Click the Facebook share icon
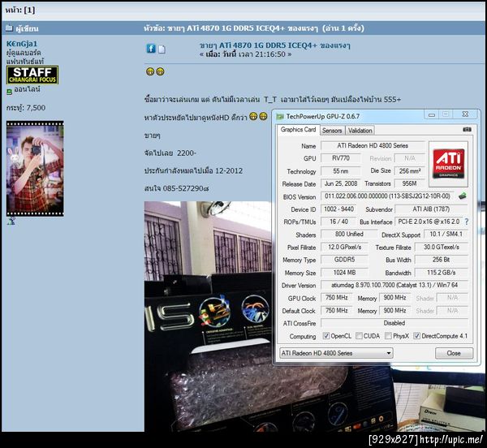The image size is (487, 448). tap(151, 49)
